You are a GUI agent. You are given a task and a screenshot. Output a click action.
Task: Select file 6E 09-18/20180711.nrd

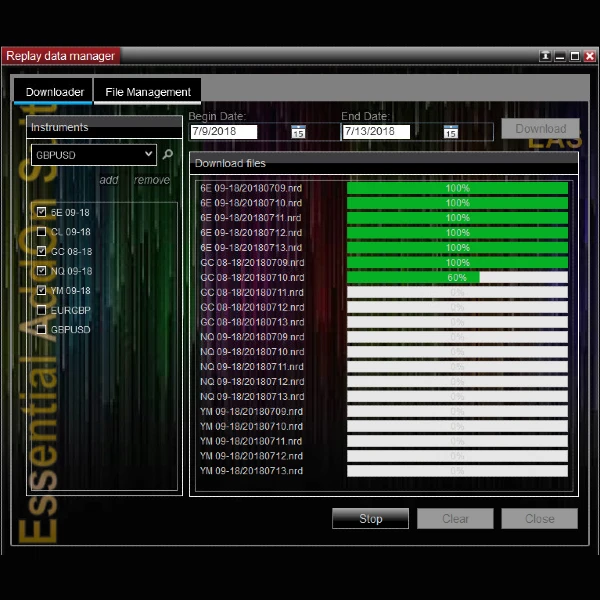251,218
